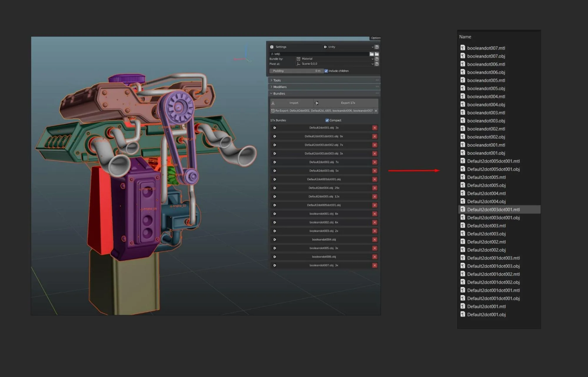The width and height of the screenshot is (588, 377).
Task: Remove the booleandot001.obj bundle
Action: point(375,214)
